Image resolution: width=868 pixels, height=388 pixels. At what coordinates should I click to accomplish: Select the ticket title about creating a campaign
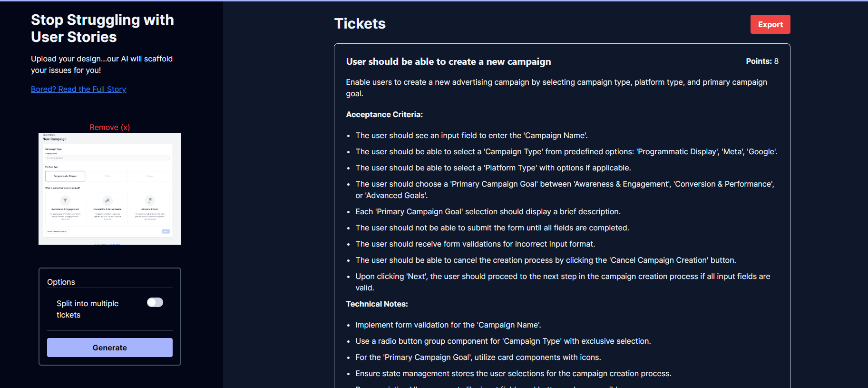tap(448, 61)
